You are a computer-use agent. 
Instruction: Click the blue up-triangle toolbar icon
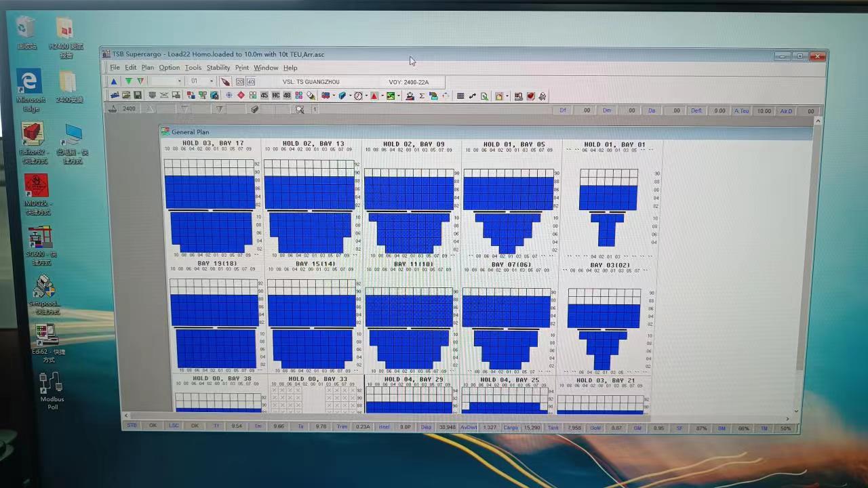114,81
